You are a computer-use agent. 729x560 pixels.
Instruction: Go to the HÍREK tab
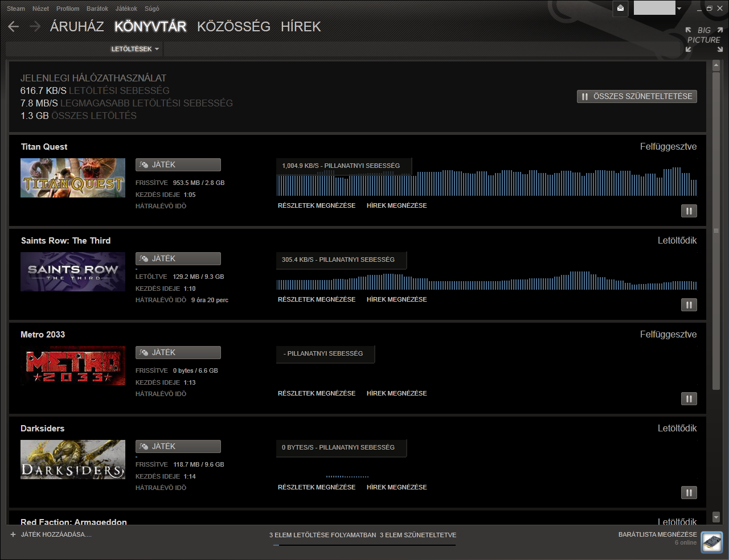(301, 27)
